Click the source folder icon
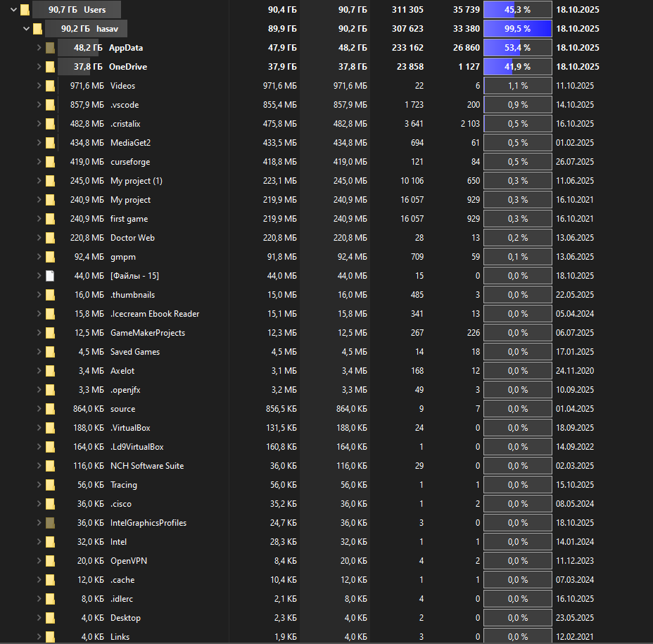This screenshot has height=644, width=653. (x=50, y=409)
